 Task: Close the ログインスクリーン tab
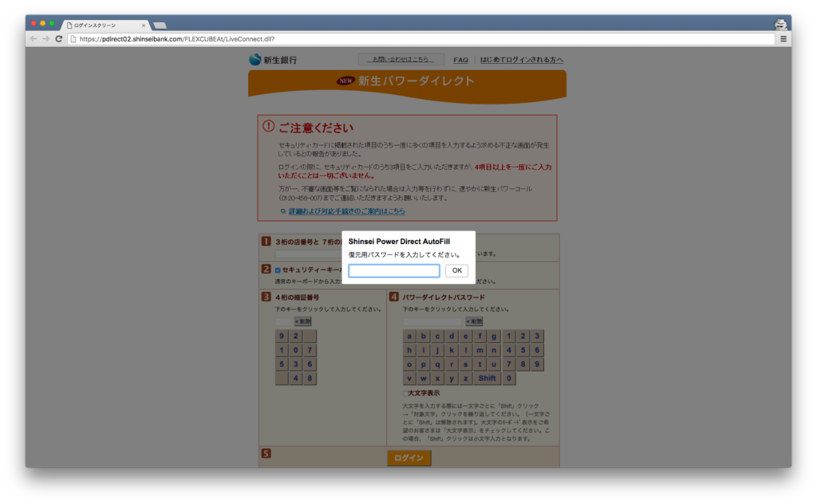pos(143,25)
